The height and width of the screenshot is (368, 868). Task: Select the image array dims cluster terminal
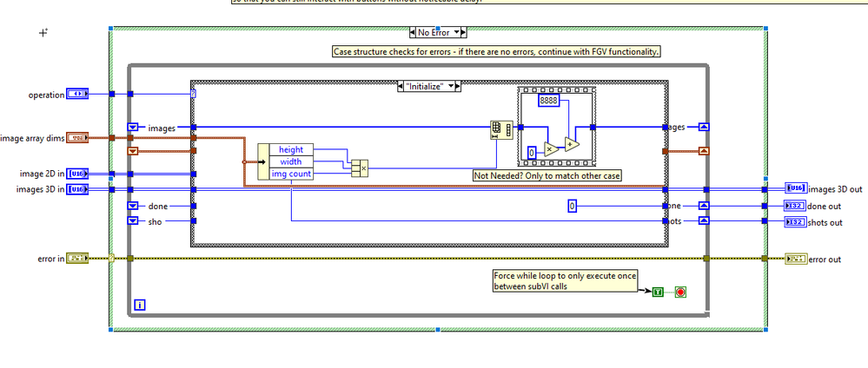77,137
